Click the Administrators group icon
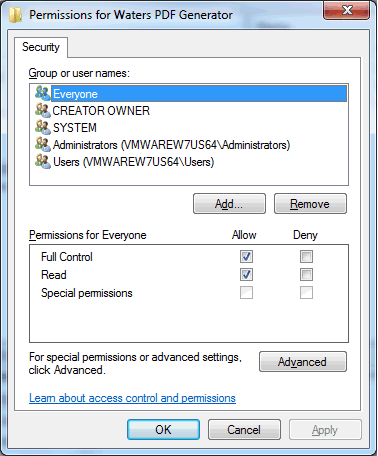Image resolution: width=378 pixels, height=456 pixels. coord(43,144)
